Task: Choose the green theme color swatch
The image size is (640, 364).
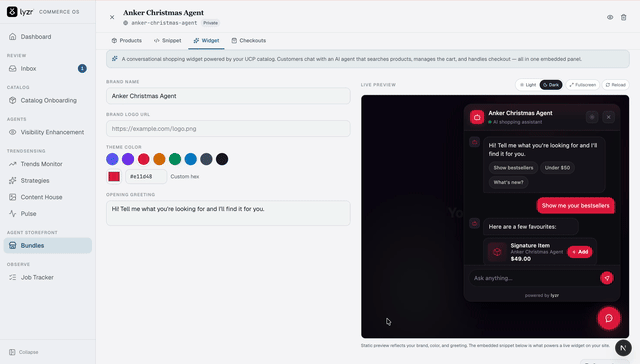Action: click(x=175, y=159)
